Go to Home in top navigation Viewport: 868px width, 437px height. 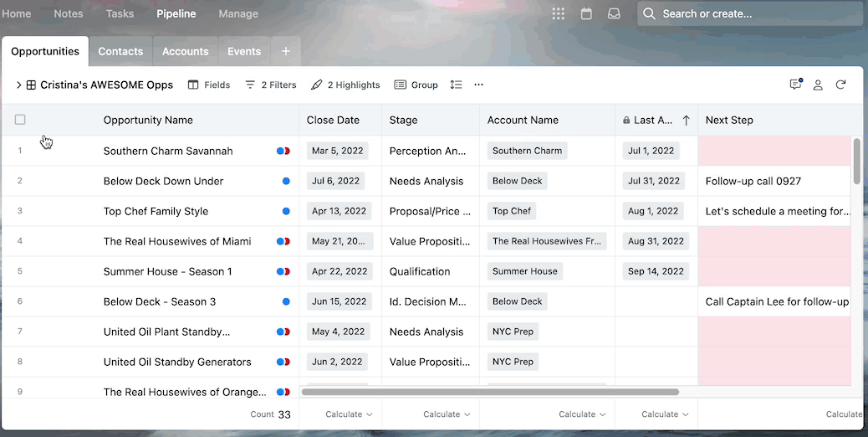pyautogui.click(x=17, y=14)
